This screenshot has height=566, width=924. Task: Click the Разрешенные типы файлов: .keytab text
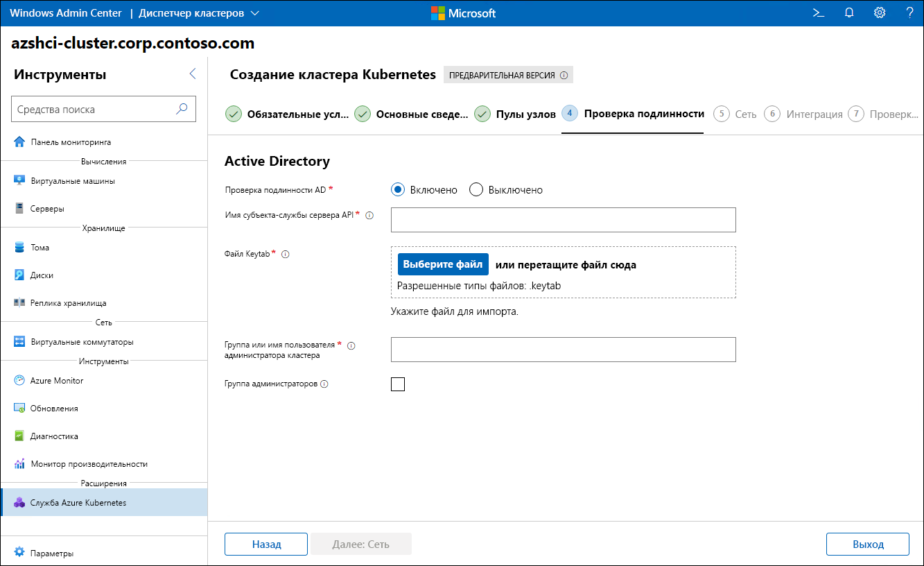click(479, 285)
